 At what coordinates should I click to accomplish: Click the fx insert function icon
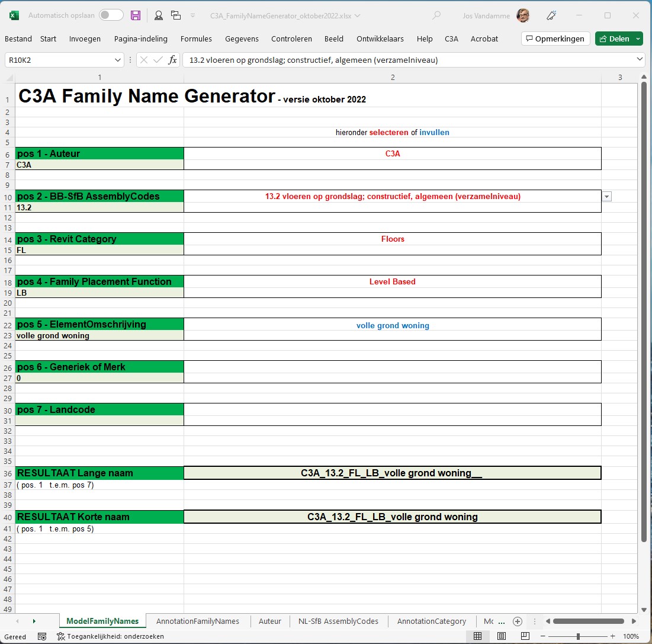[172, 60]
